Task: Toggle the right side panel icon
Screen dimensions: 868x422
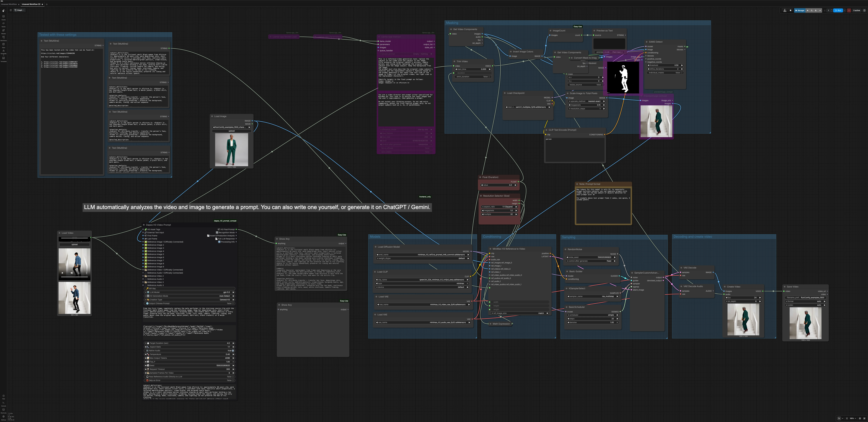Action: coord(864,10)
